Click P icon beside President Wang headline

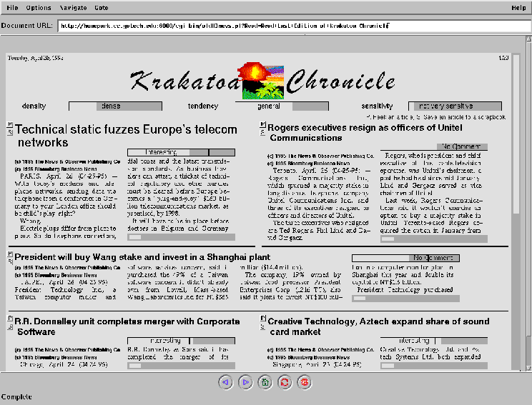pos(10,253)
